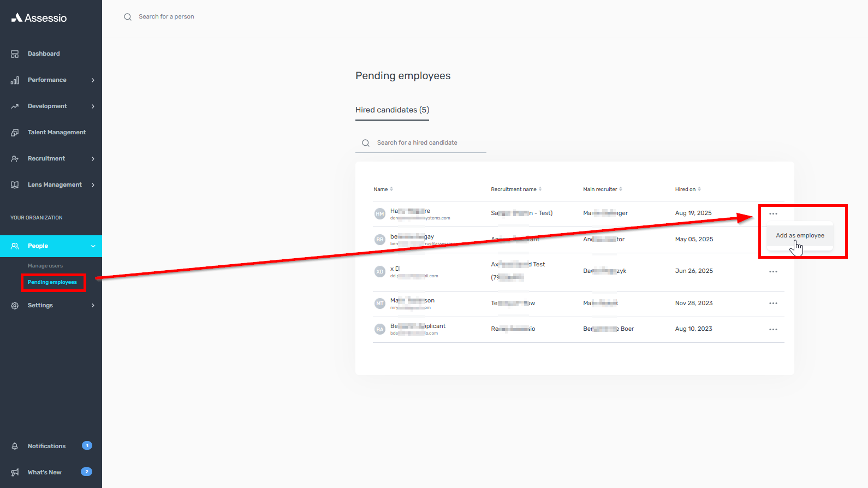Image resolution: width=868 pixels, height=488 pixels.
Task: Expand the Settings sidebar chevron
Action: pos(93,306)
